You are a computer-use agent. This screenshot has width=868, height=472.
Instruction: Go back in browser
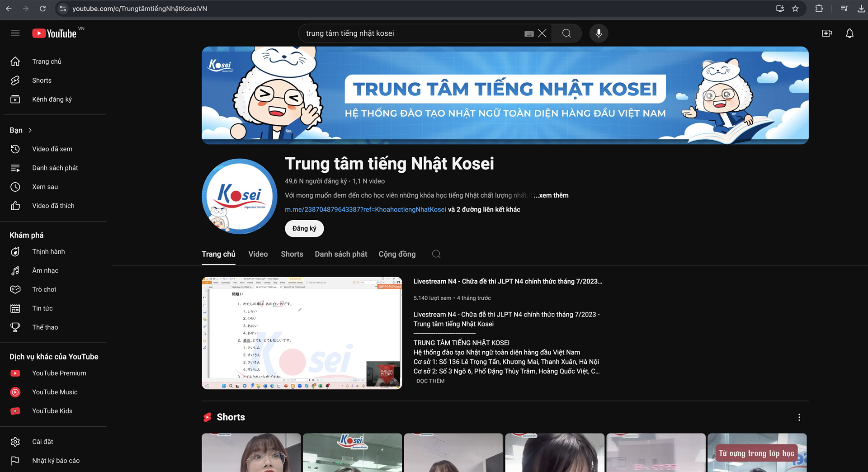[x=9, y=9]
